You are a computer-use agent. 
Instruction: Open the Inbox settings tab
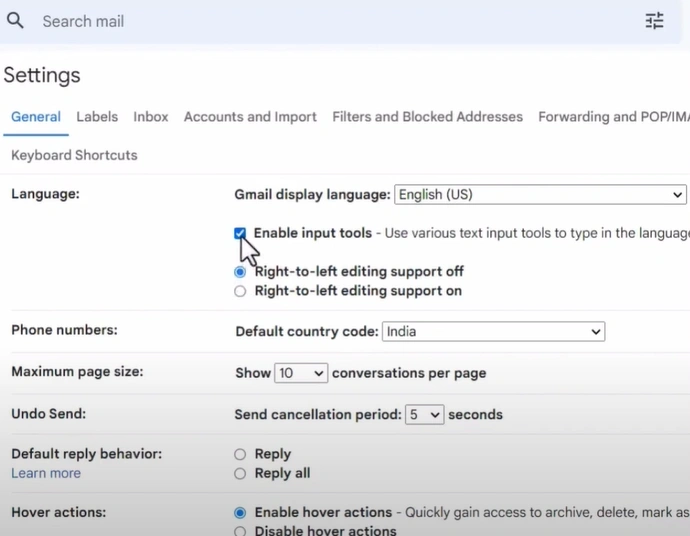click(x=150, y=117)
